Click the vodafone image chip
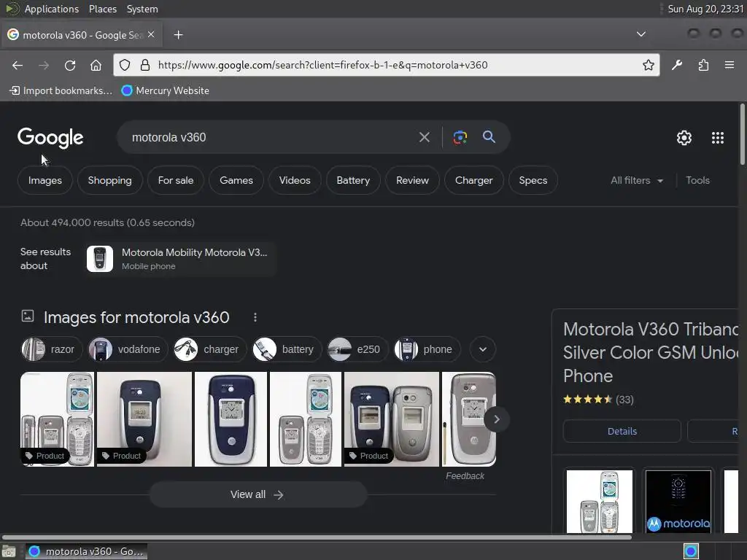The height and width of the screenshot is (560, 747). coord(128,349)
